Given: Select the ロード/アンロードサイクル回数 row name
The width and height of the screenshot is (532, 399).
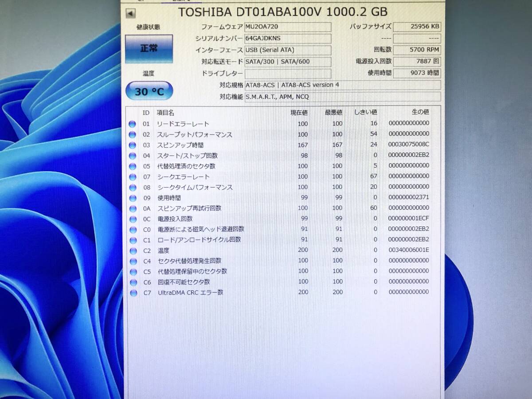Looking at the screenshot, I should coord(199,239).
